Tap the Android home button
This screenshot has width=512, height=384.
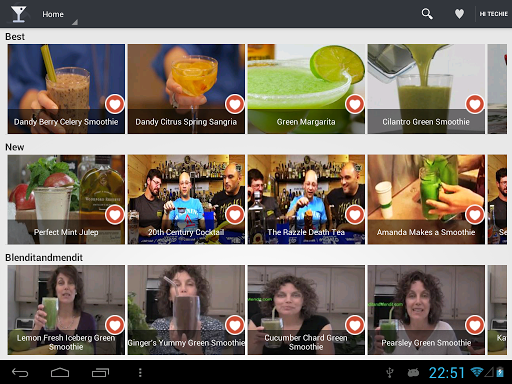60,372
